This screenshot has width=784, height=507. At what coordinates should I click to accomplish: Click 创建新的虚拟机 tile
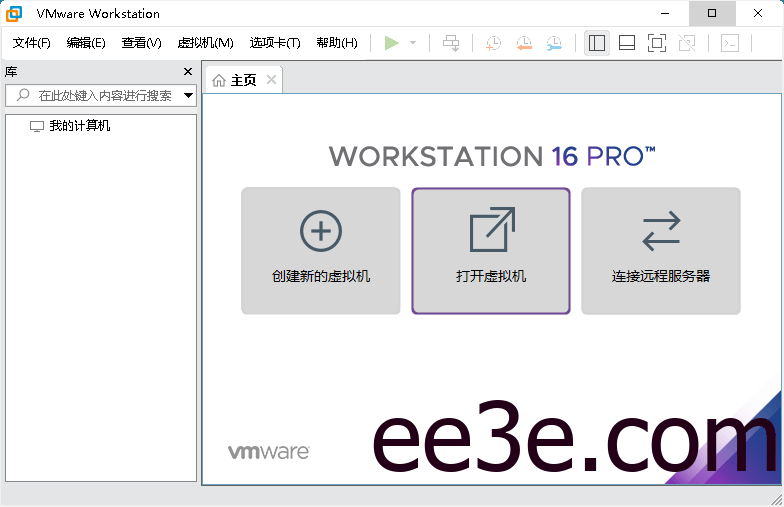click(x=320, y=251)
